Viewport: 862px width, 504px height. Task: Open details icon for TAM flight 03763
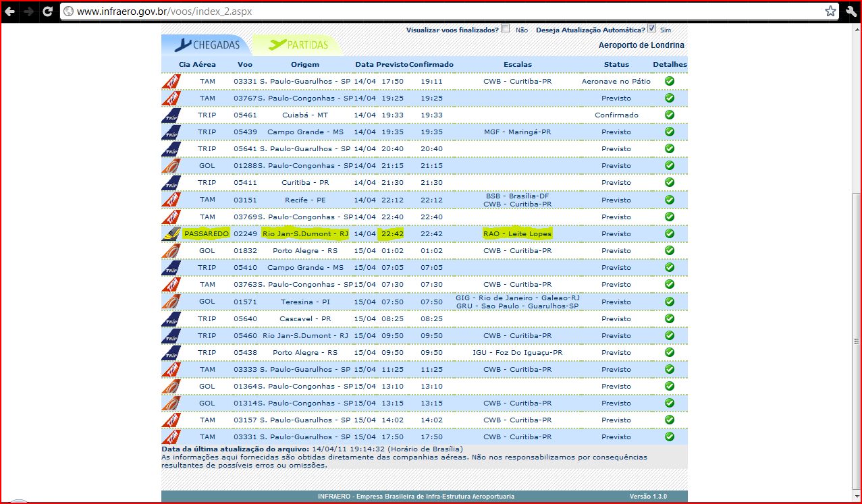tap(670, 284)
